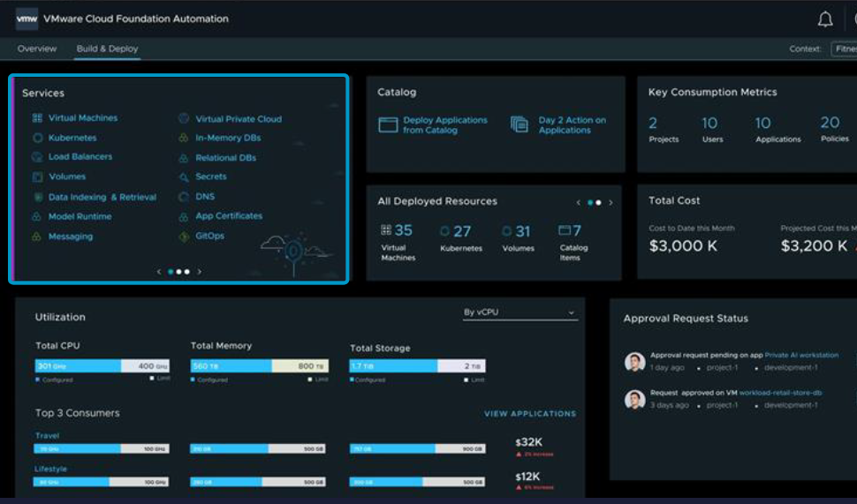This screenshot has height=504, width=857.
Task: Switch to the Overview tab
Action: (x=36, y=49)
